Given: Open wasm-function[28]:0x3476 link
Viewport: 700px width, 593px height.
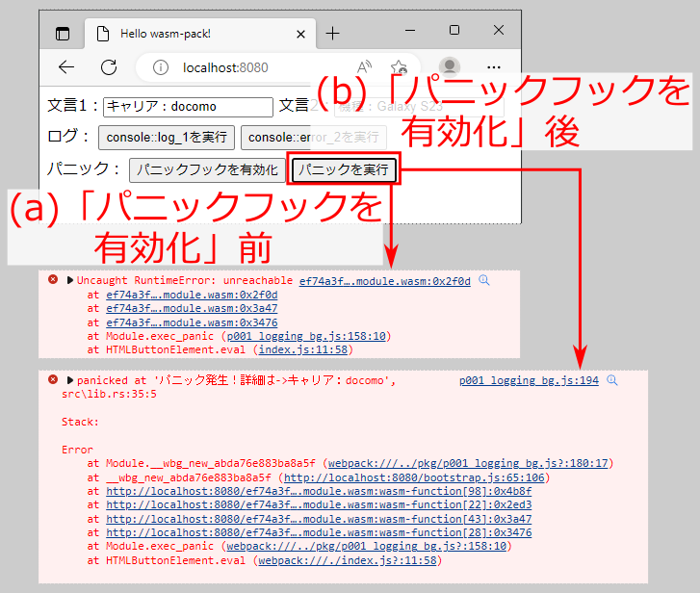Looking at the screenshot, I should click(x=319, y=532).
